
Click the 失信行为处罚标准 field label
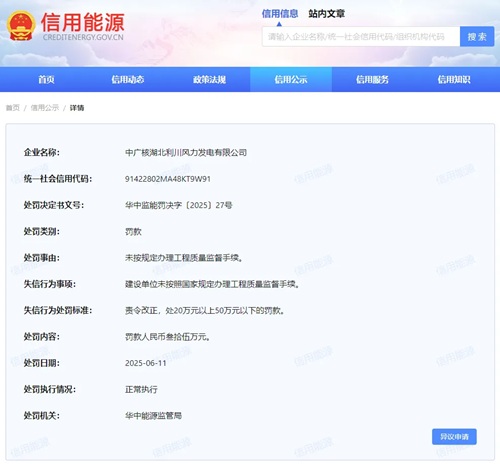[x=58, y=310]
